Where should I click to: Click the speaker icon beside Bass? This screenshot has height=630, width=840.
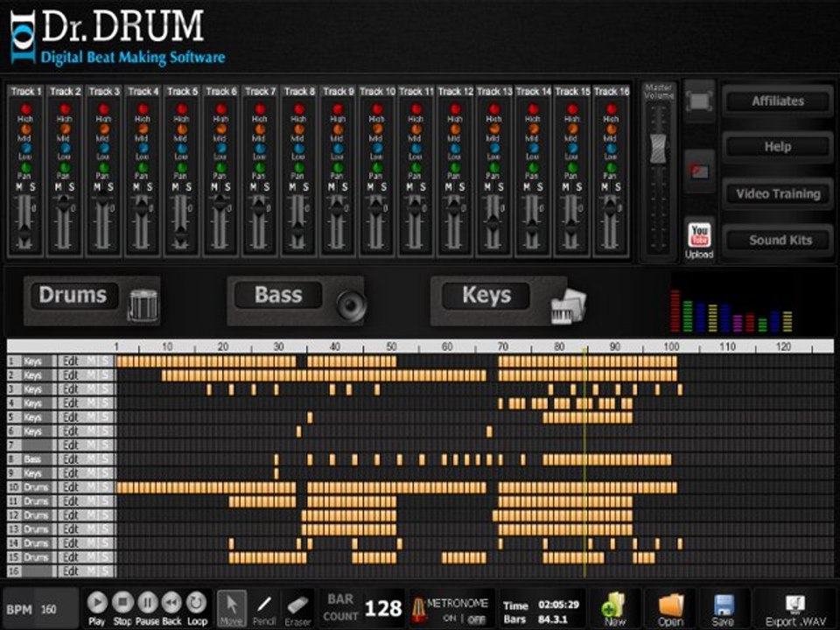[x=351, y=304]
